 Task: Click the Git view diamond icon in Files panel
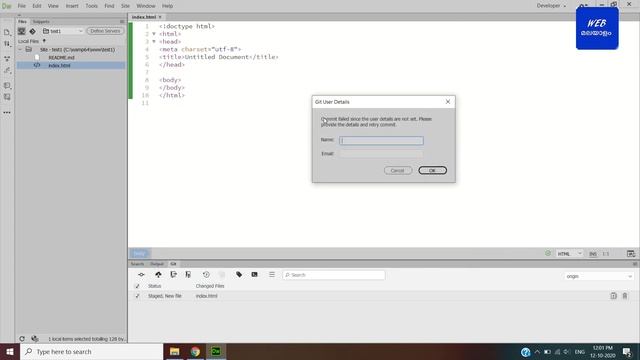coord(33,31)
